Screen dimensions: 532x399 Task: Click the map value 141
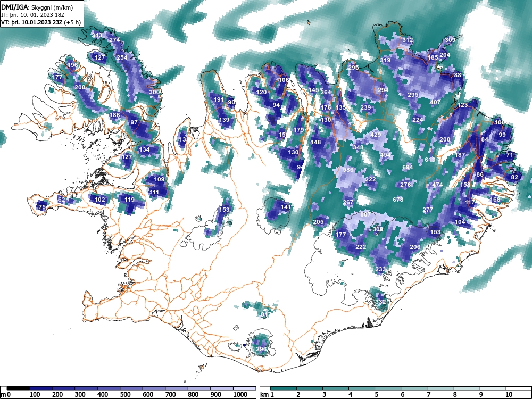point(286,206)
